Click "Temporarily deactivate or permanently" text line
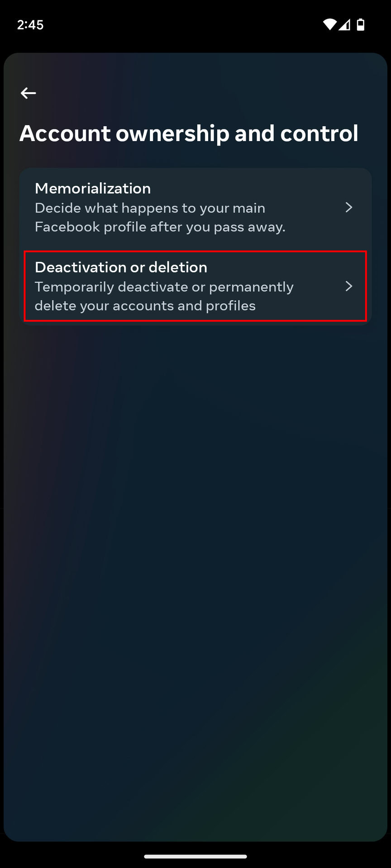 click(x=164, y=287)
